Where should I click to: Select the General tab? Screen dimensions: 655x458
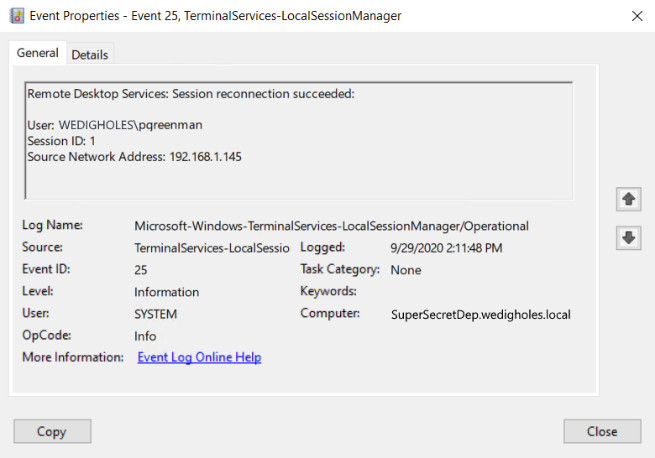38,53
